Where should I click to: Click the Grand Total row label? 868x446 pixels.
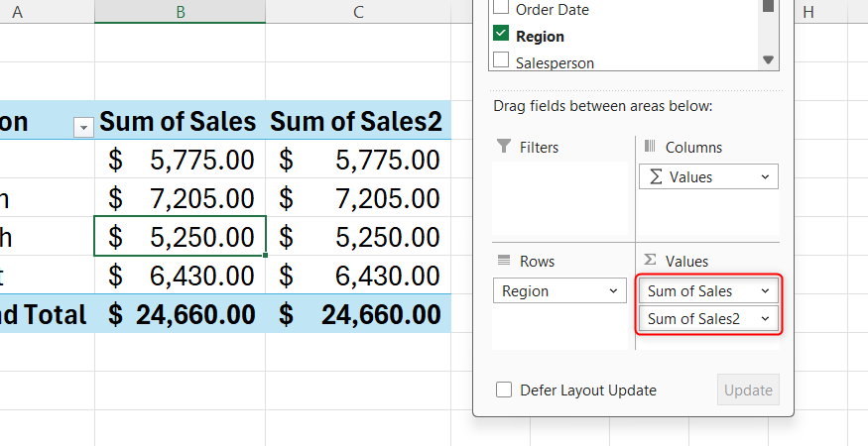coord(47,314)
